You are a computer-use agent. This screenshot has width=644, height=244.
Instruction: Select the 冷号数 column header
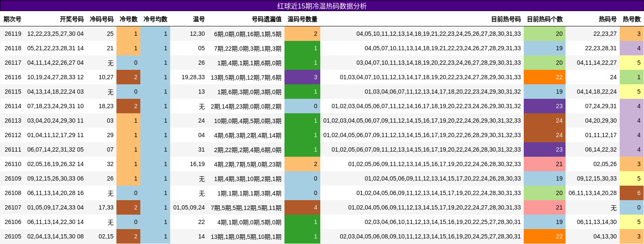click(128, 19)
